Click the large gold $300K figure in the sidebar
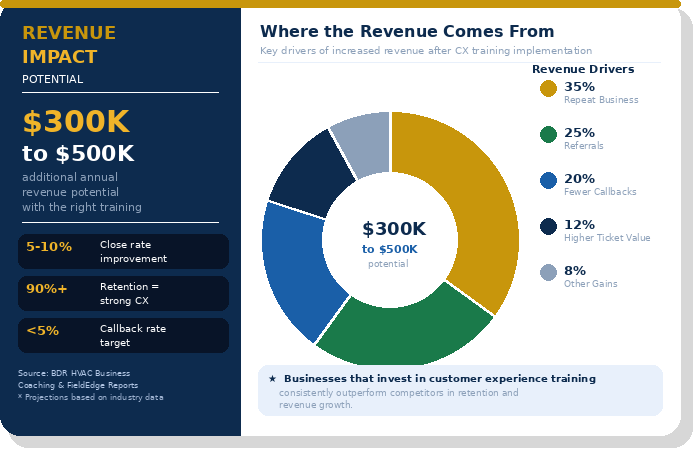This screenshot has width=694, height=449. [x=76, y=122]
